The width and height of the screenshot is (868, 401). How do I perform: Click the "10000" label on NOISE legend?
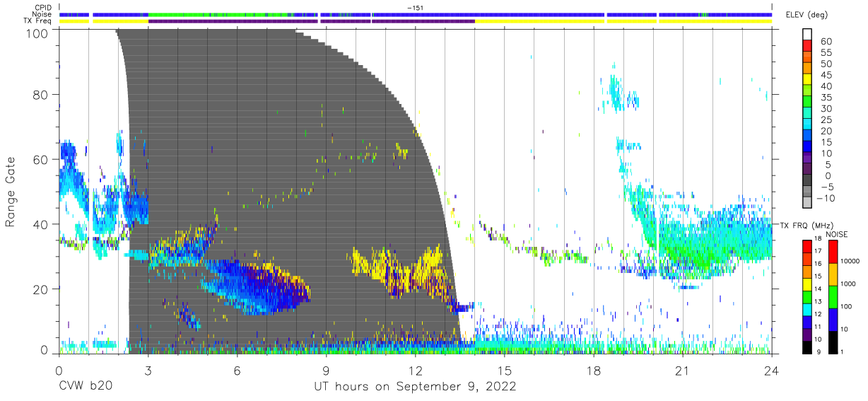[851, 262]
